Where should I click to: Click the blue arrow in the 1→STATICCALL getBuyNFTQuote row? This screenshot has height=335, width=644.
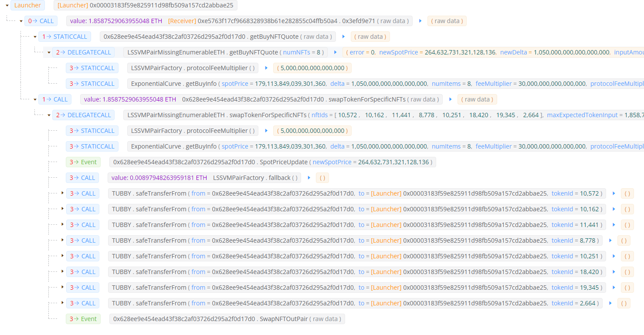(343, 37)
